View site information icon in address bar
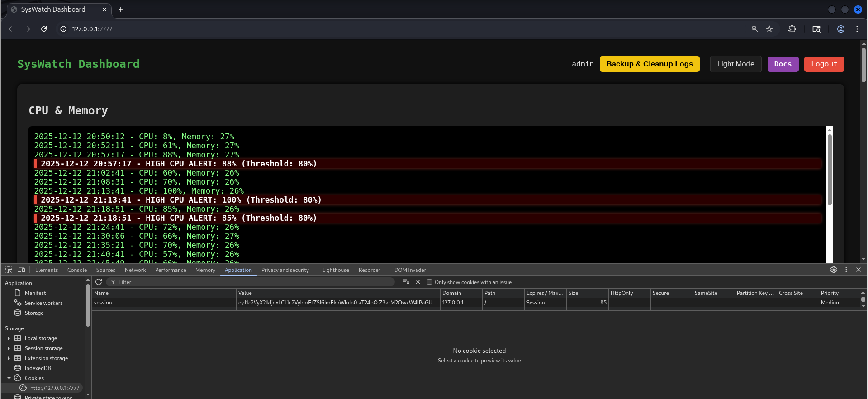868x399 pixels. (x=63, y=29)
